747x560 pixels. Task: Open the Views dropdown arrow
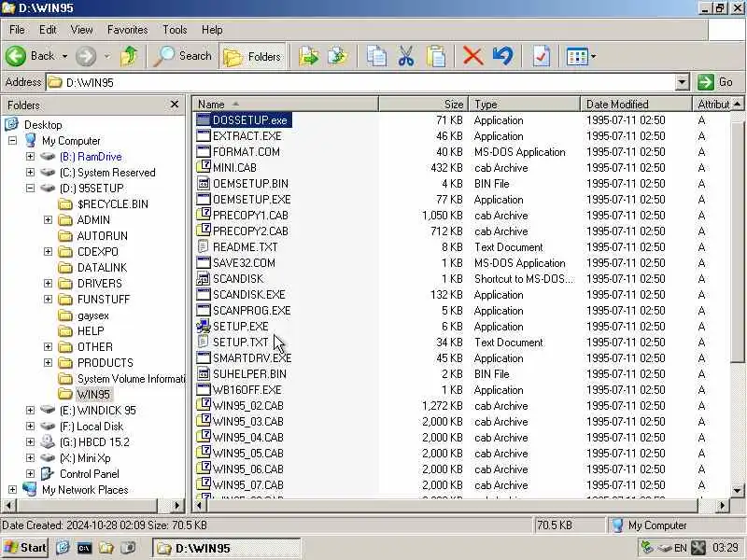[x=593, y=57]
